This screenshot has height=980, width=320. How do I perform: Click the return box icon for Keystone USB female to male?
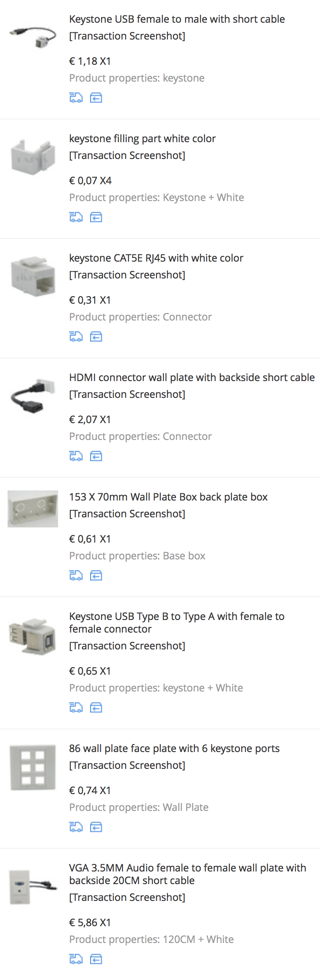tap(96, 98)
